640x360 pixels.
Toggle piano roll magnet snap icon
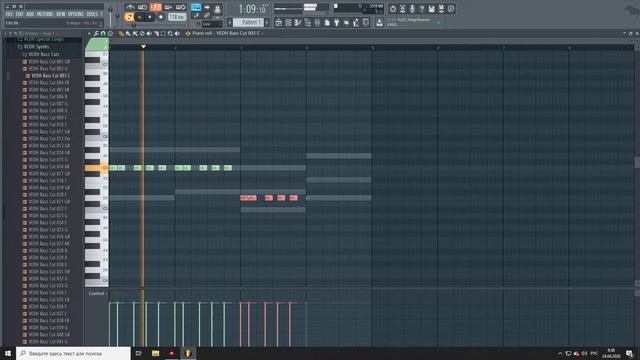[103, 33]
